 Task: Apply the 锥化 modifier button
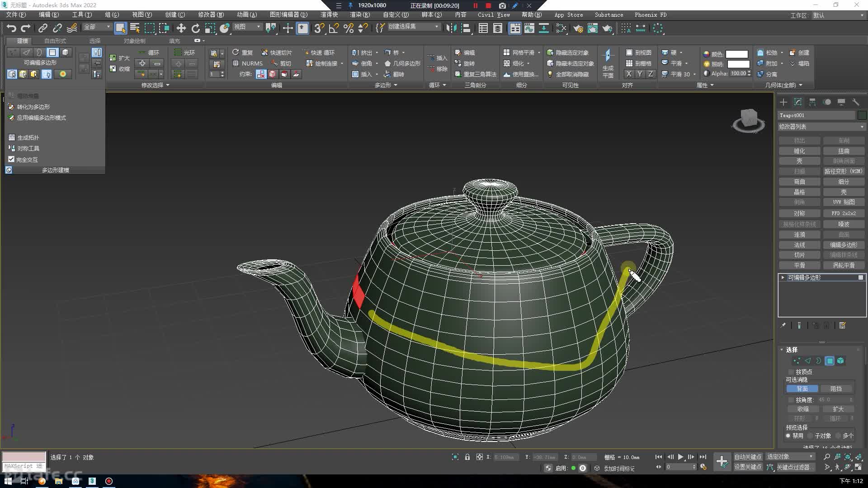(799, 151)
